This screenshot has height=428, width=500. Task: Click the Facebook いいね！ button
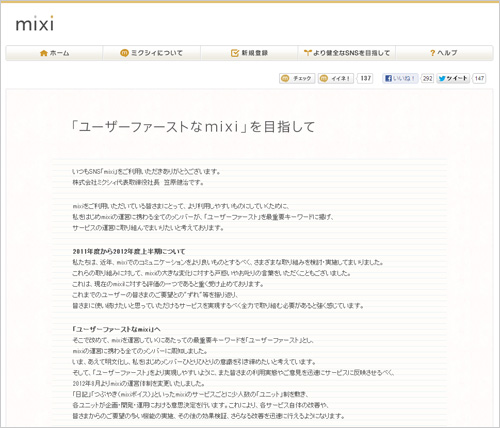[400, 78]
